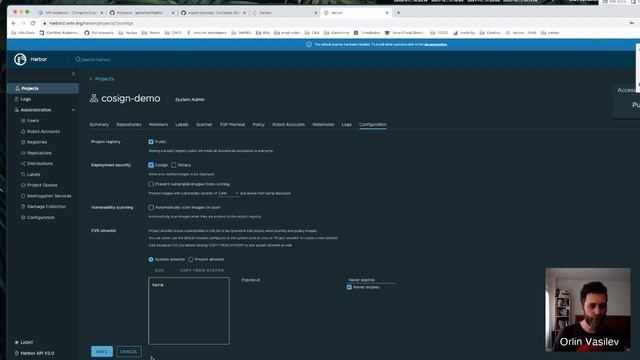Toggle the Public project registry checkbox
The width and height of the screenshot is (640, 360).
151,142
